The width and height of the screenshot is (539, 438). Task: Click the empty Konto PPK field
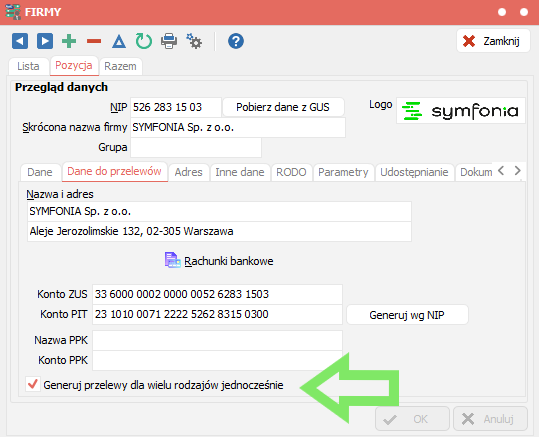217,360
